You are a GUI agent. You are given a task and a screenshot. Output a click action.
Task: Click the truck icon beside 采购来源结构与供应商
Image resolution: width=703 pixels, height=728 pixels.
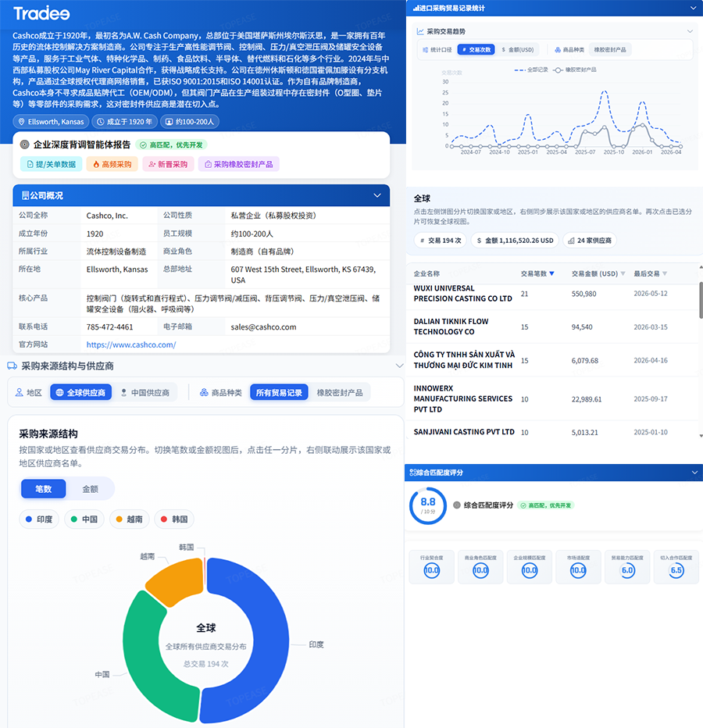12,366
